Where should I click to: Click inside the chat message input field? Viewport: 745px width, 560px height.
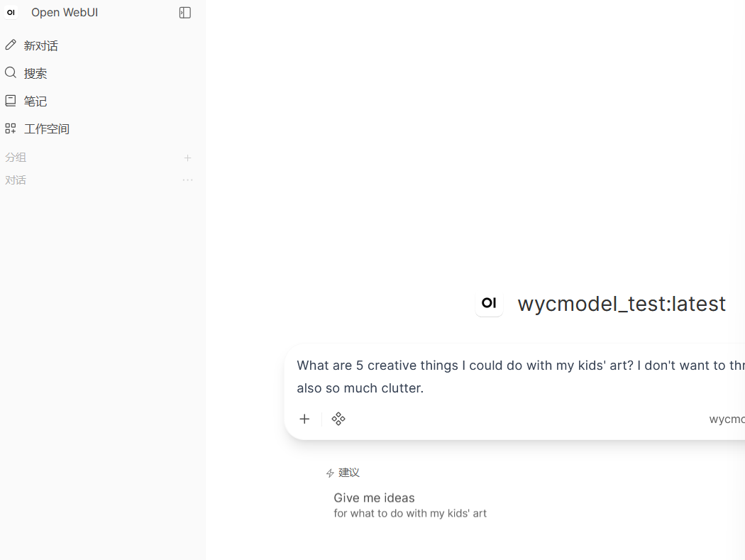pos(520,376)
